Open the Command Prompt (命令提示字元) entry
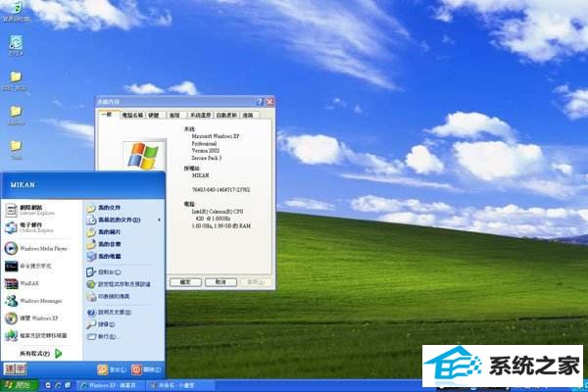588x392 pixels. pos(28,266)
